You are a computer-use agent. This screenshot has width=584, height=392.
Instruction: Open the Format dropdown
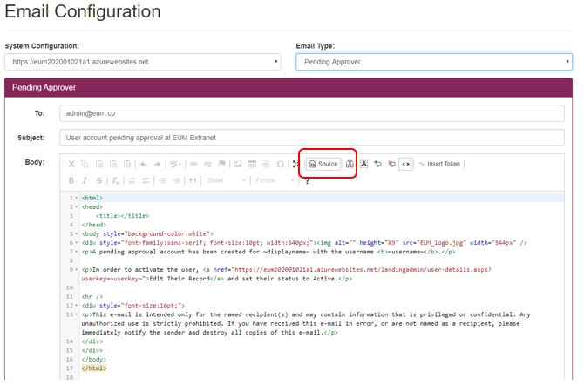click(275, 180)
